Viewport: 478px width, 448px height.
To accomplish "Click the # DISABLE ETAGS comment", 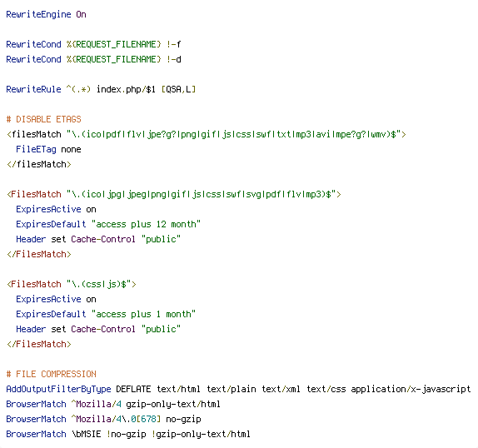I will (x=43, y=119).
